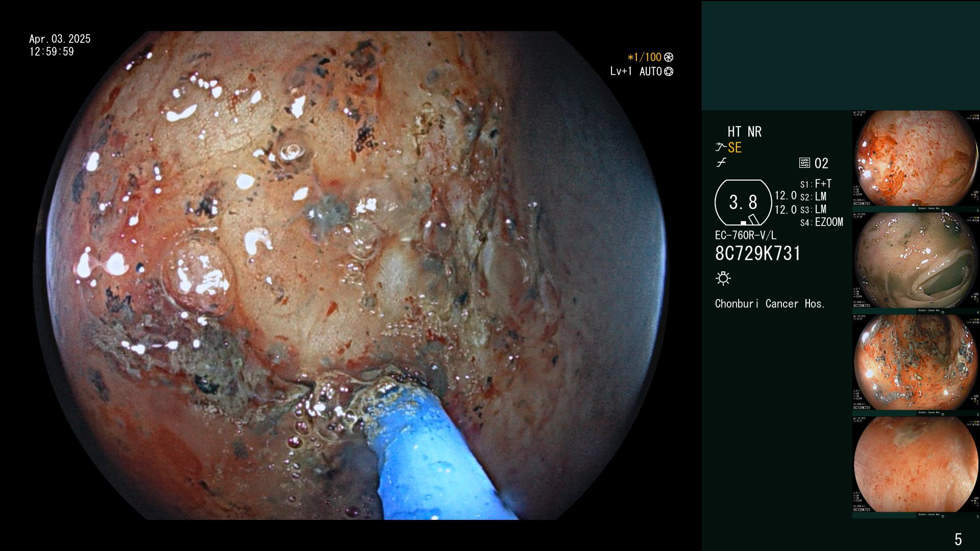Click the HT NR label
This screenshot has width=980, height=551.
[x=744, y=132]
